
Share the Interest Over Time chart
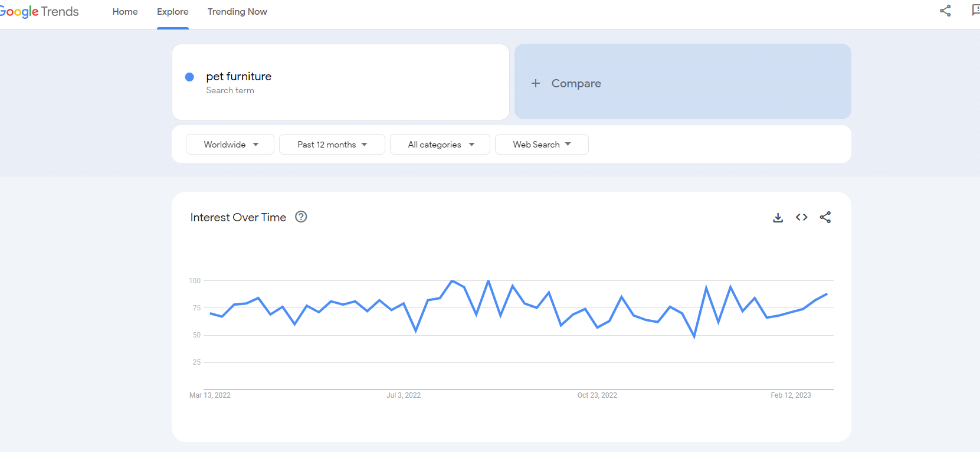(825, 218)
